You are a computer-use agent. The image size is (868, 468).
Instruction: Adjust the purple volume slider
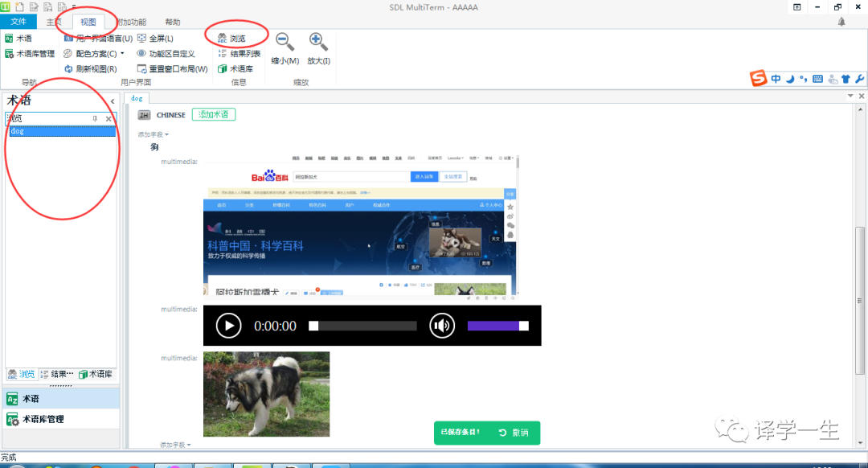tap(497, 326)
